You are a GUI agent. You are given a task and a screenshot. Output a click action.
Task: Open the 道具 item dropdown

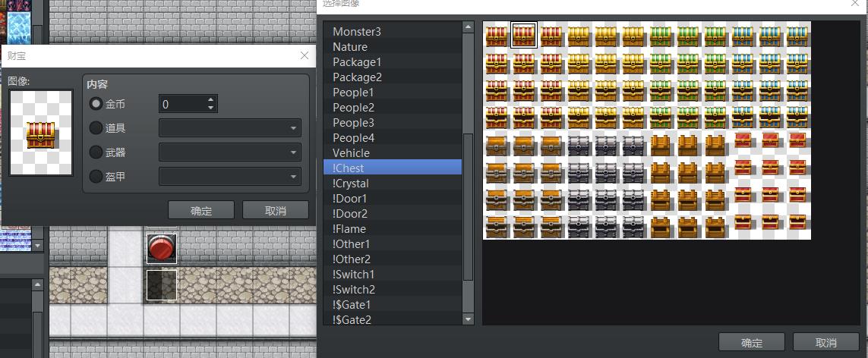(x=230, y=128)
